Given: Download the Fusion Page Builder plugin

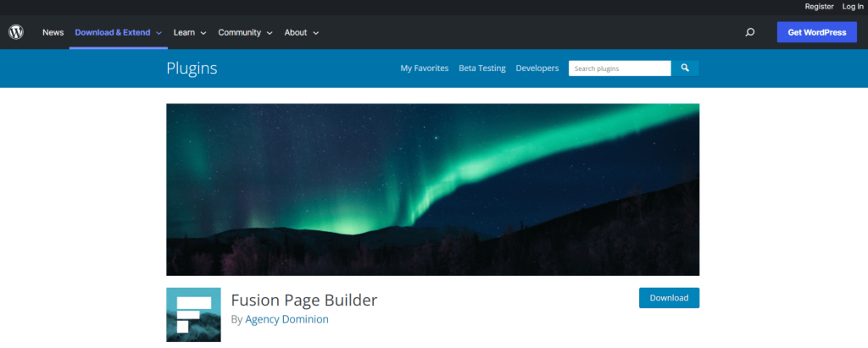Looking at the screenshot, I should coord(670,298).
